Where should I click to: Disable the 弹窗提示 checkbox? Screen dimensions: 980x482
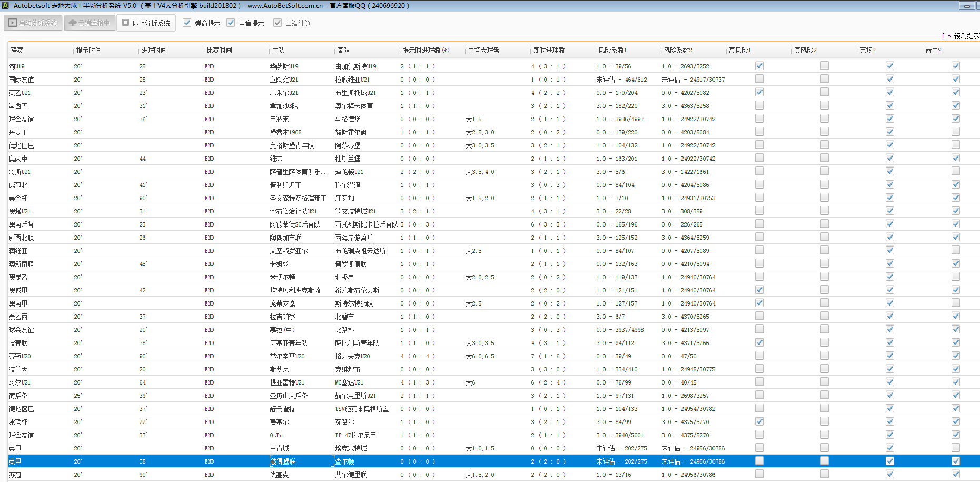click(187, 23)
